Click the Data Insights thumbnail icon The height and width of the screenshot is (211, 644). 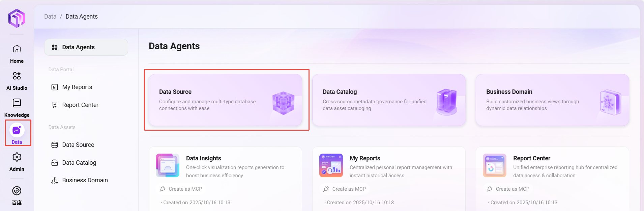[168, 165]
